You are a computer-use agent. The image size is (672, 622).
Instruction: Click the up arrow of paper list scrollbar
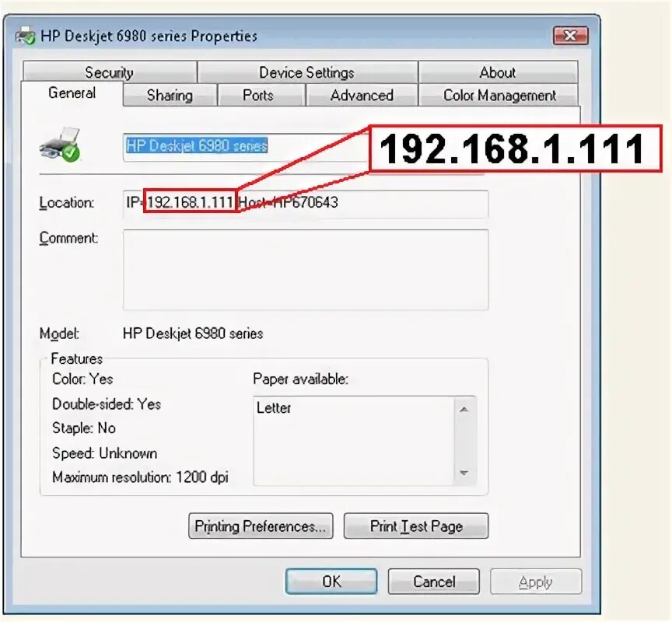(x=464, y=410)
